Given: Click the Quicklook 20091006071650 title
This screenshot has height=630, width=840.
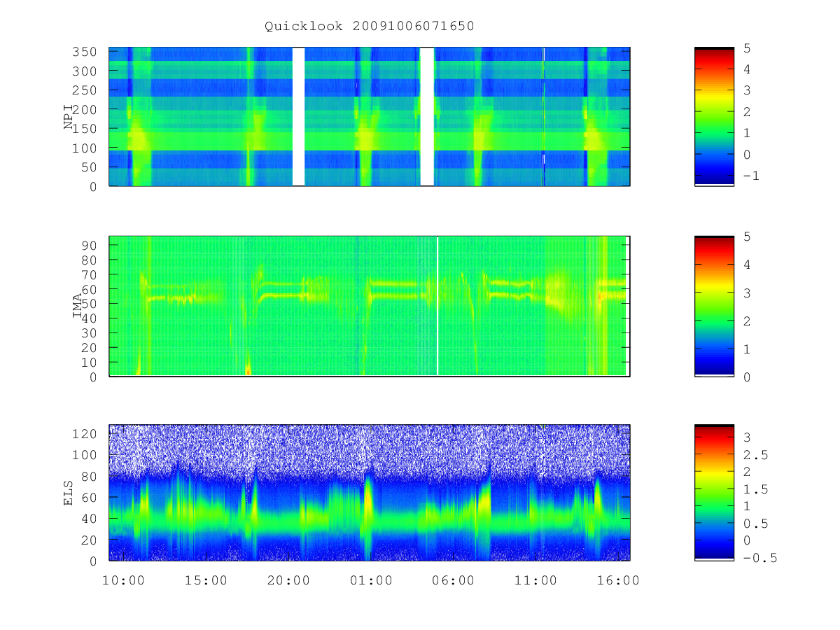Looking at the screenshot, I should [x=370, y=27].
